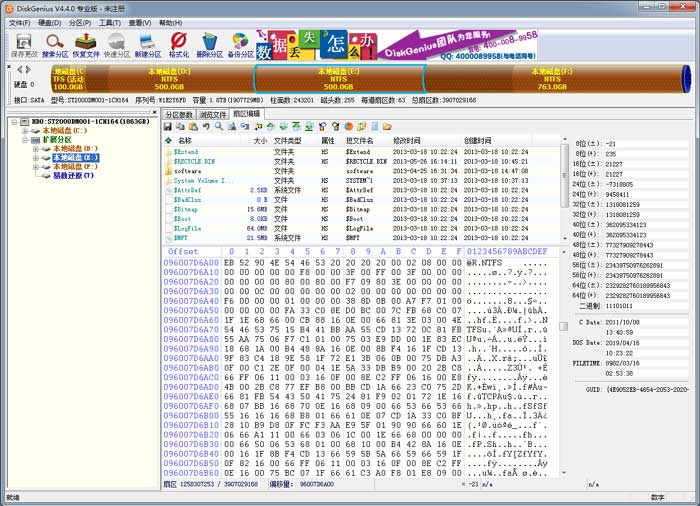Screen dimensions: 700x506
Task: Click the save floppy icon in sector editor
Action: click(168, 127)
